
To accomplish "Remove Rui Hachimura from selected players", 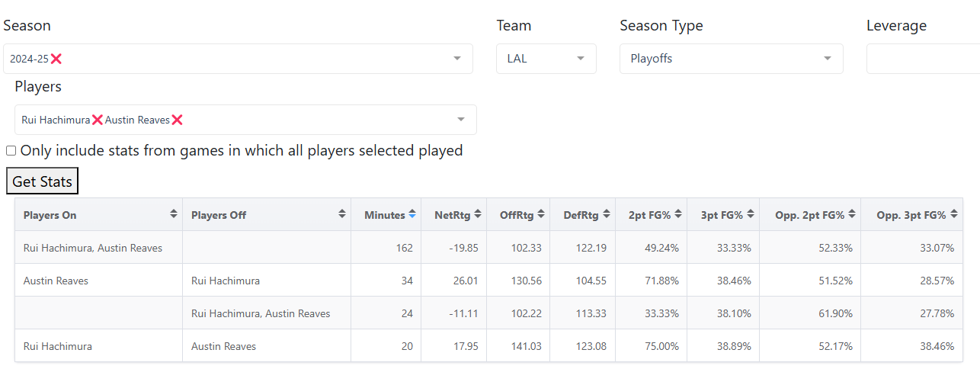I will [97, 120].
